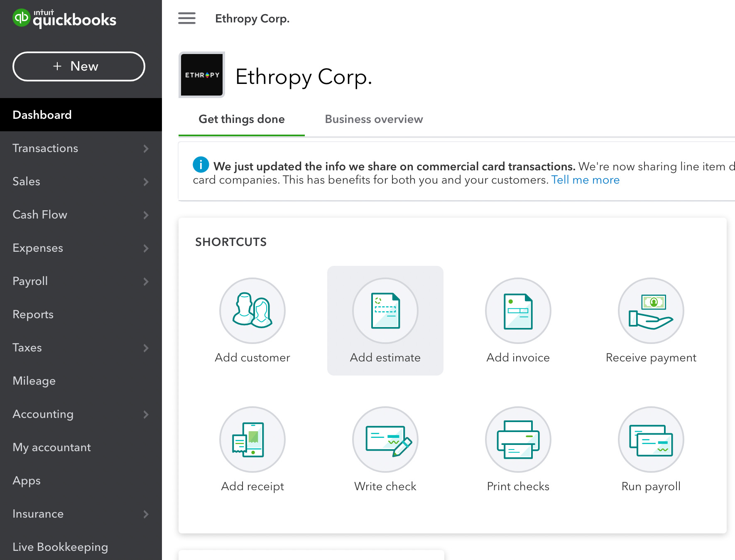This screenshot has width=735, height=560.
Task: Open Mileage in the sidebar
Action: tap(81, 381)
